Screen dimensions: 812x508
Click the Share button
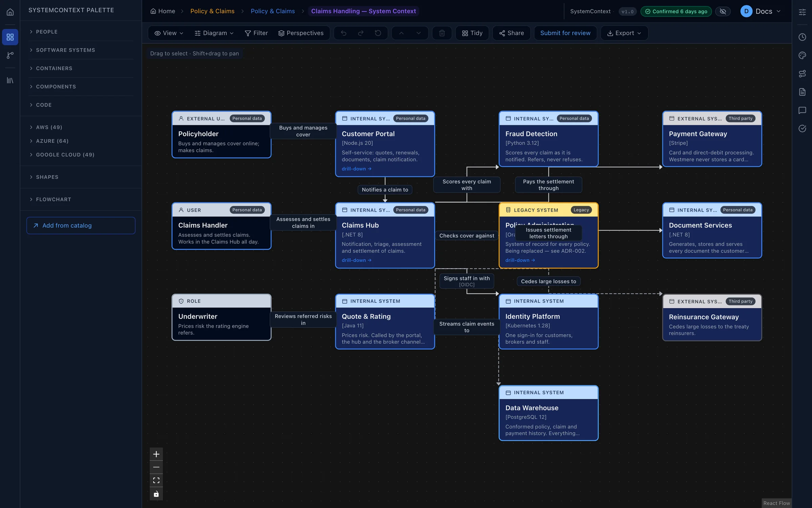(512, 33)
